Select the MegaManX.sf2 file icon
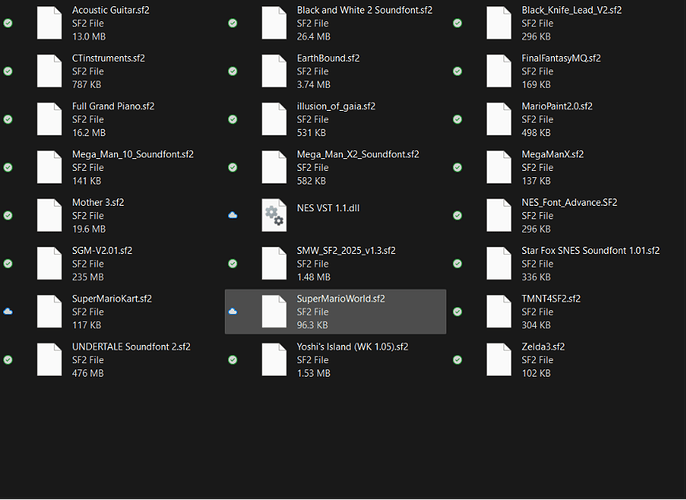 coord(499,167)
